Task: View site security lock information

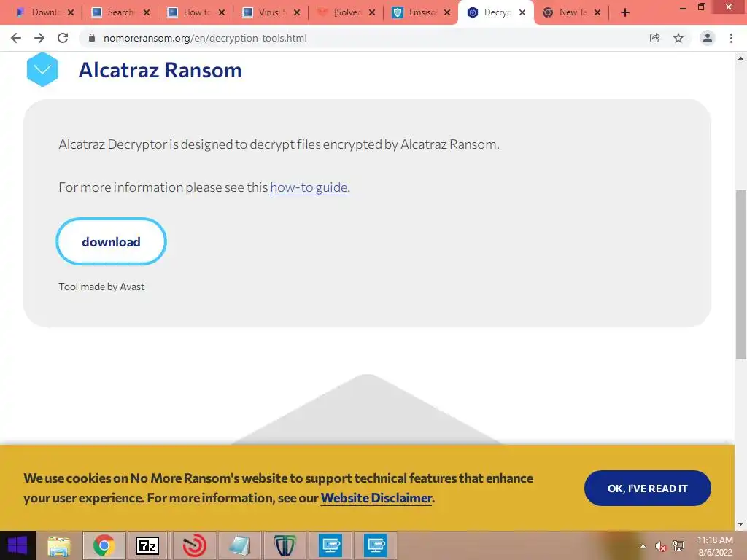Action: (92, 38)
